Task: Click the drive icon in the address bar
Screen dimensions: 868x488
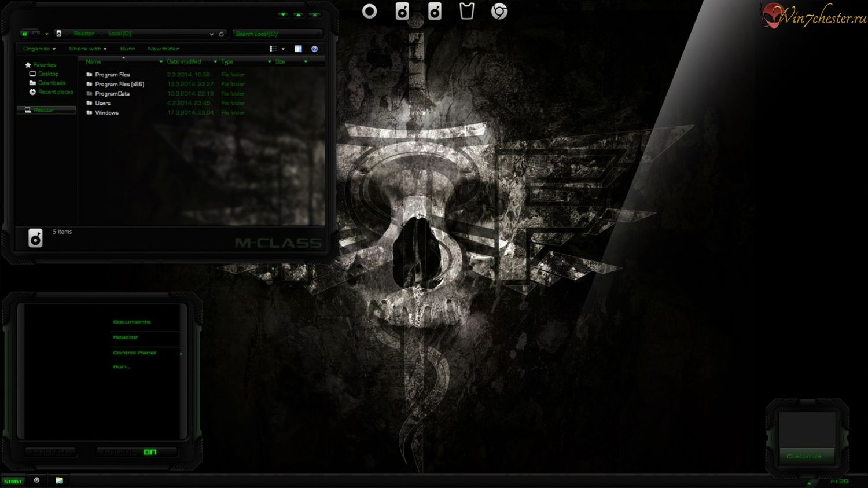Action: pyautogui.click(x=58, y=34)
